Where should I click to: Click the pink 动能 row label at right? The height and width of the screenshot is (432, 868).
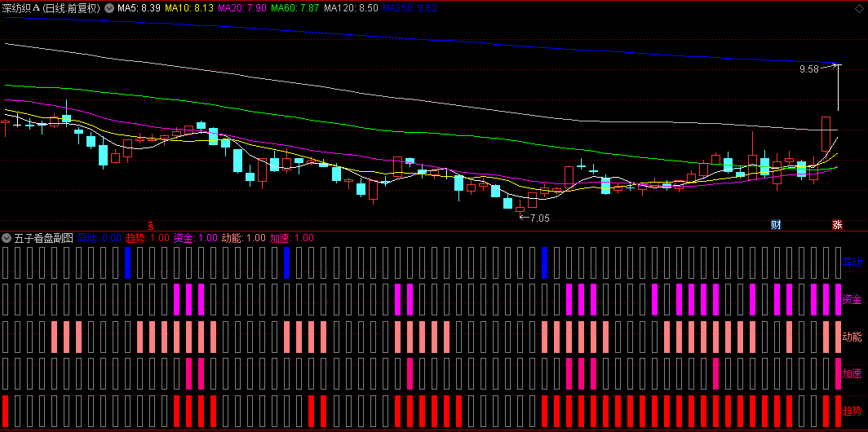click(852, 337)
